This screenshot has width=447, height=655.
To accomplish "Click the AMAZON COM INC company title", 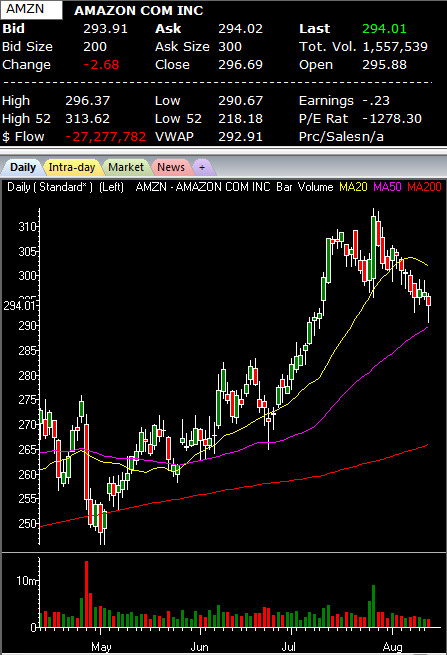I will 139,10.
